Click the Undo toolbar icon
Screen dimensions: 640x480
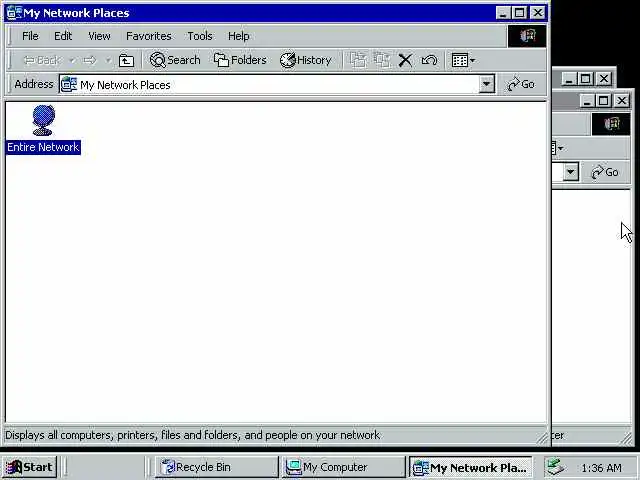pos(429,60)
